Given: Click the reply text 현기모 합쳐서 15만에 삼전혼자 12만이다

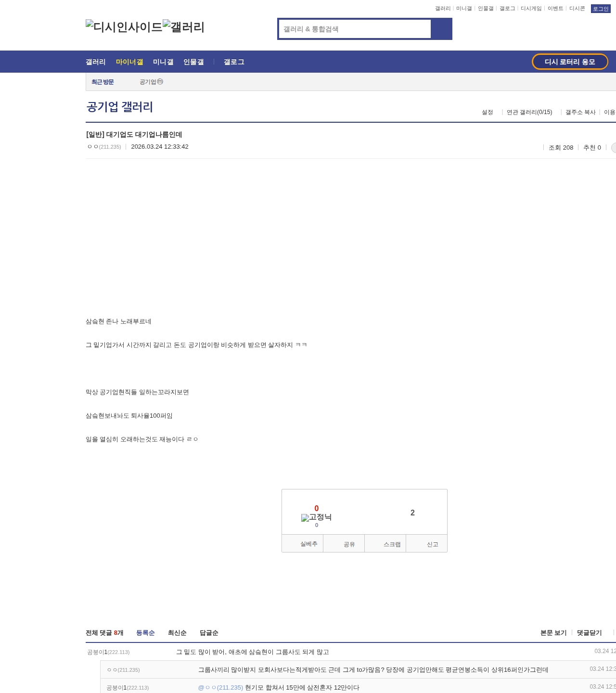Looking at the screenshot, I should [x=302, y=688].
